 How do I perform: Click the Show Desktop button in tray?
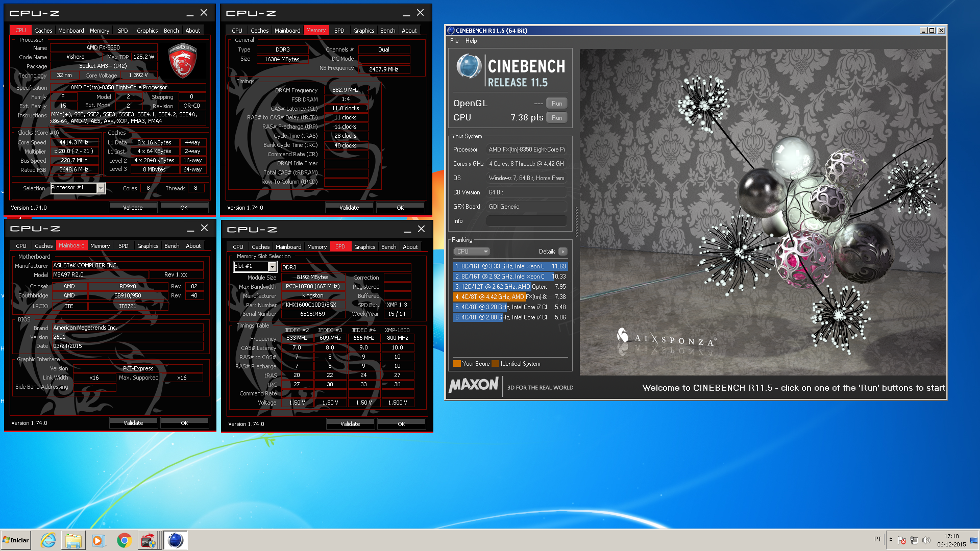pyautogui.click(x=974, y=540)
